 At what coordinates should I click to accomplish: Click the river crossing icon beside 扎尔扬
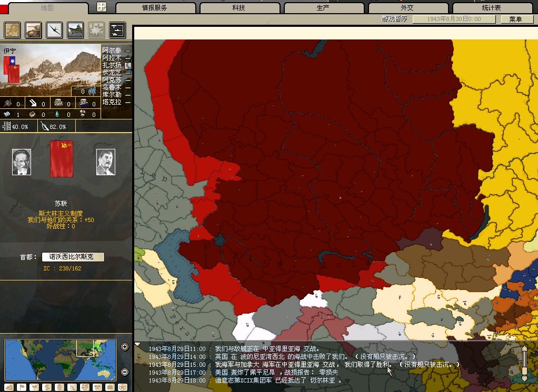[x=128, y=65]
